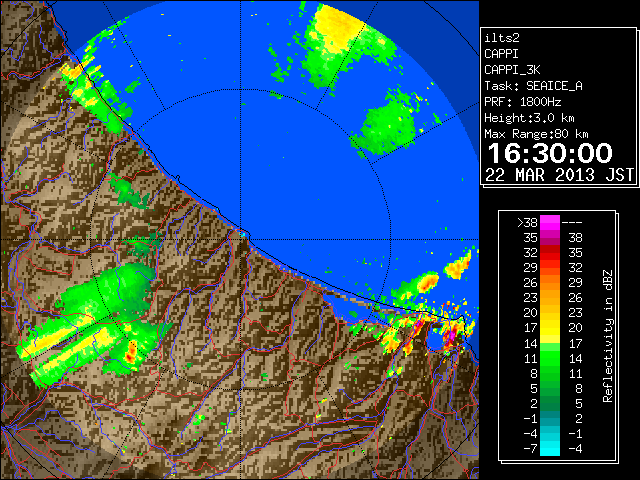
Task: Select the 'CAPPI' product label
Action: pos(501,54)
